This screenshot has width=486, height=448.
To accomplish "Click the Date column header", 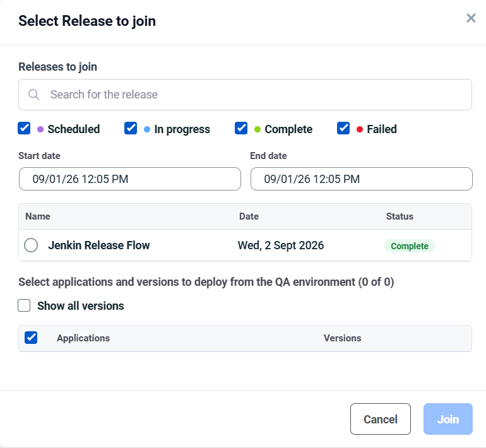I will pos(249,216).
